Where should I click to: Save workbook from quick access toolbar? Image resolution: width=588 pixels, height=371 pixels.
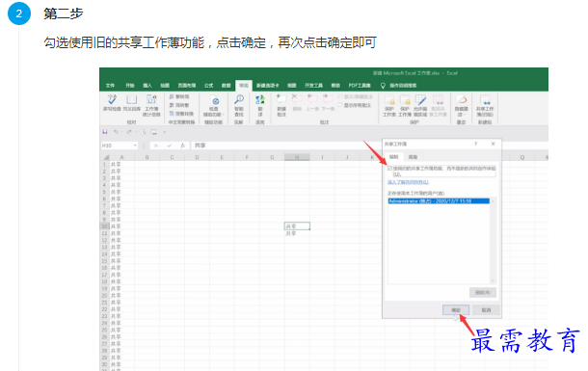[105, 132]
